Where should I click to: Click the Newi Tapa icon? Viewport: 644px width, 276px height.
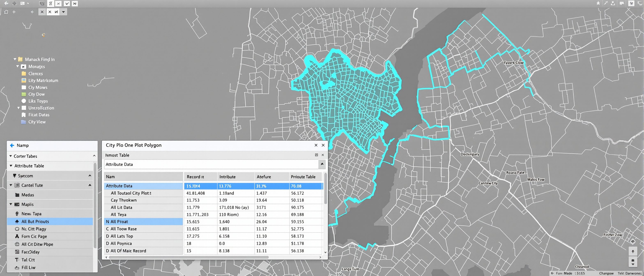(x=17, y=214)
